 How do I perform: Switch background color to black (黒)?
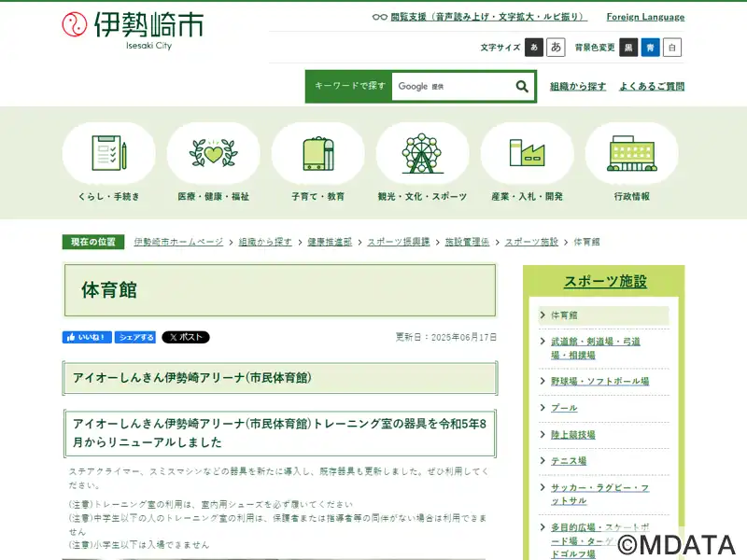click(x=629, y=48)
